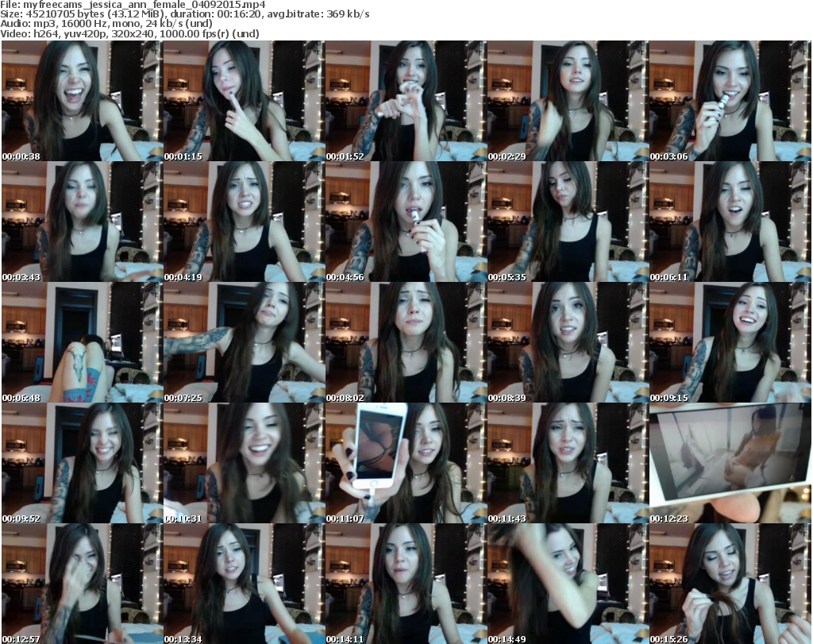Choose the thumbnail marked 00:11:43

tap(568, 463)
